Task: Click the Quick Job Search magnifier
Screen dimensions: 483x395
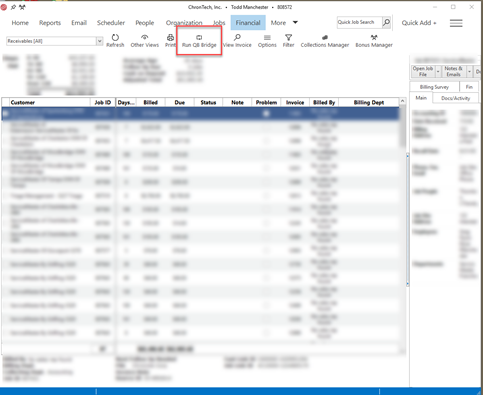Action: 386,22
